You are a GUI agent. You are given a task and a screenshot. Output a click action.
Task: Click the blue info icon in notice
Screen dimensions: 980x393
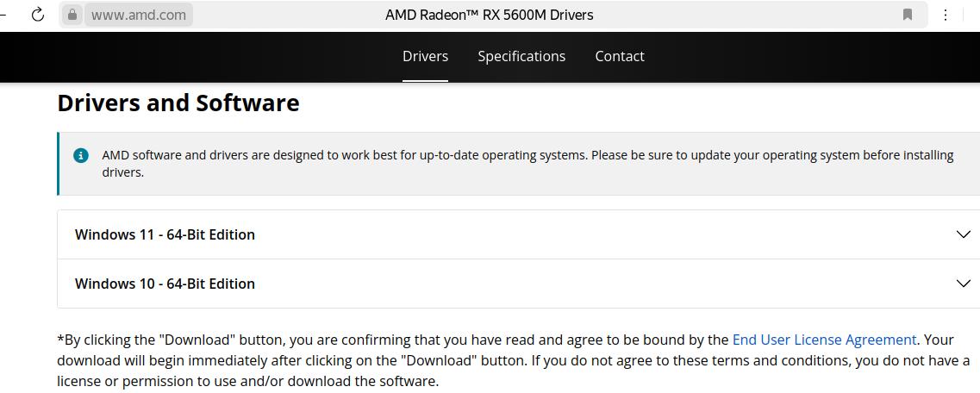[x=81, y=156]
